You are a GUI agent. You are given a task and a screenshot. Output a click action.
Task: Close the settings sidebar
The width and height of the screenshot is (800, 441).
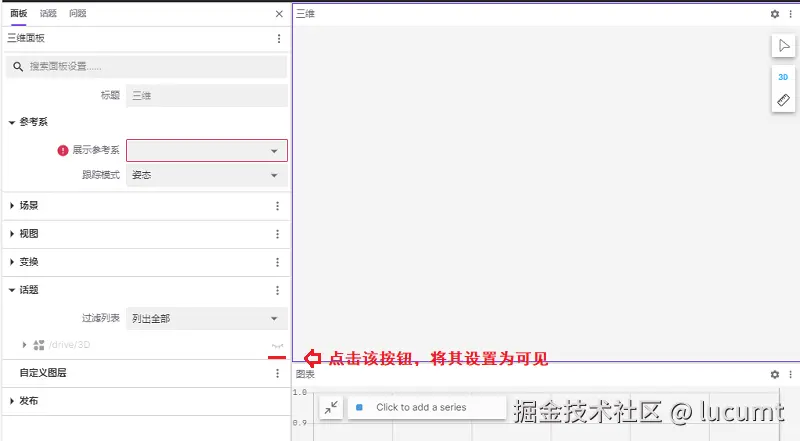279,14
